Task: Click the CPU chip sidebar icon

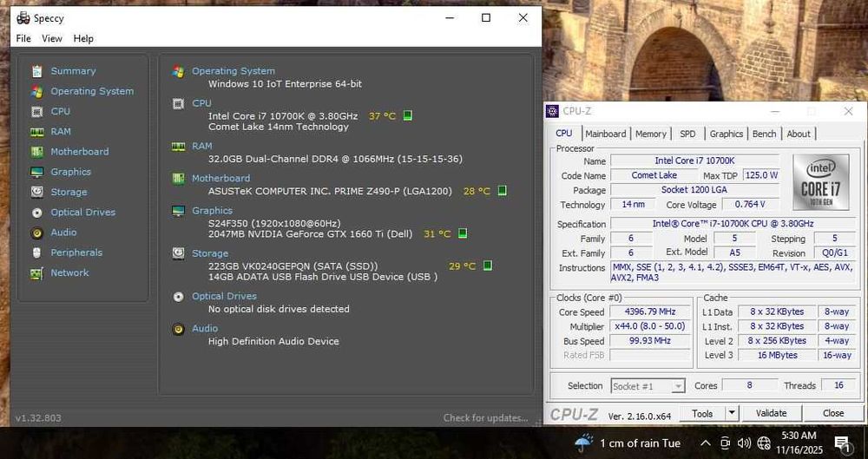Action: (37, 111)
